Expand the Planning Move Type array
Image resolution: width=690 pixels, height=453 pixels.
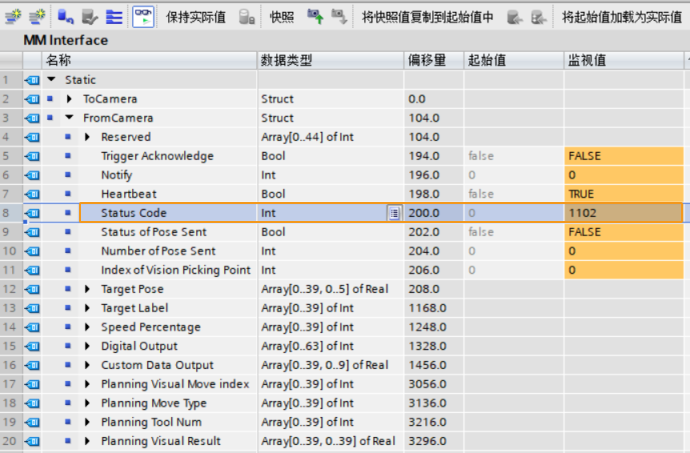tap(87, 403)
